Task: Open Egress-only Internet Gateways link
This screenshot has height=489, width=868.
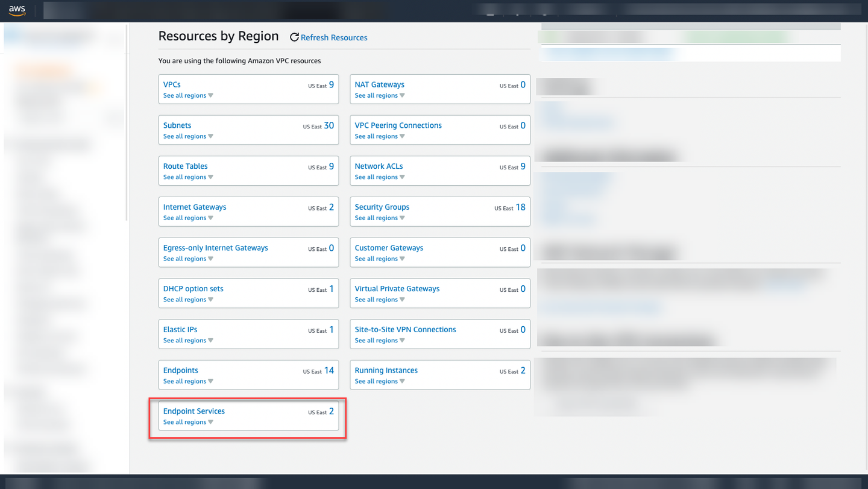Action: (x=216, y=248)
